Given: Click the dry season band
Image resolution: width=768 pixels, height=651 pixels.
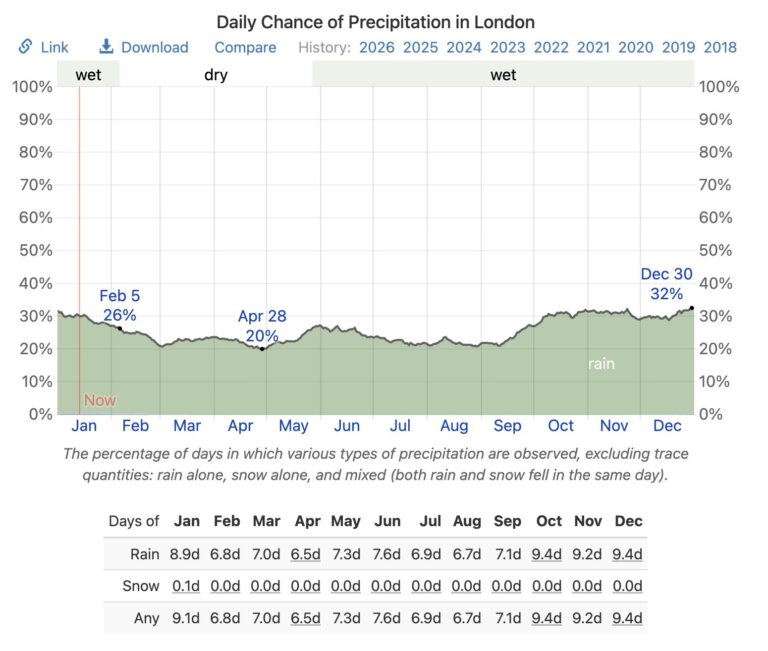Looking at the screenshot, I should (x=216, y=74).
